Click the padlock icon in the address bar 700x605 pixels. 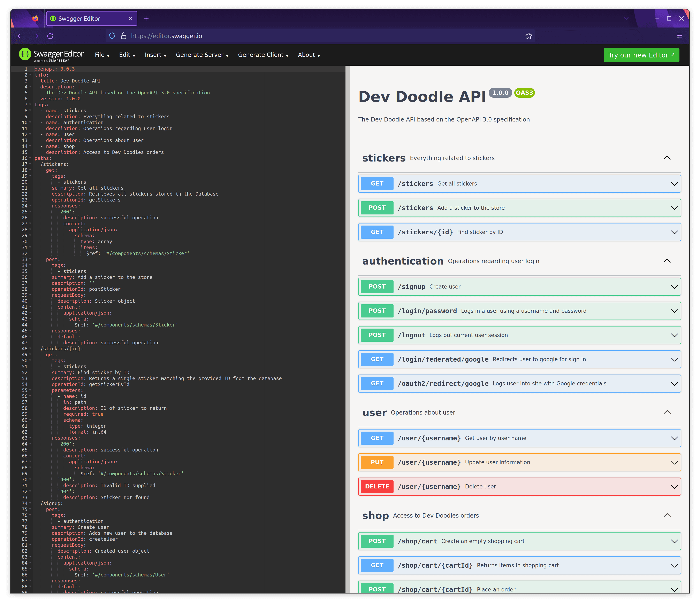point(123,36)
